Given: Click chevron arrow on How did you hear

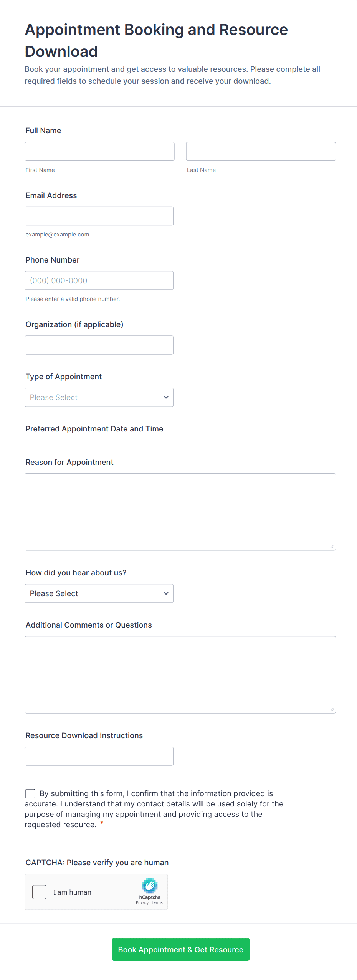Looking at the screenshot, I should [166, 593].
